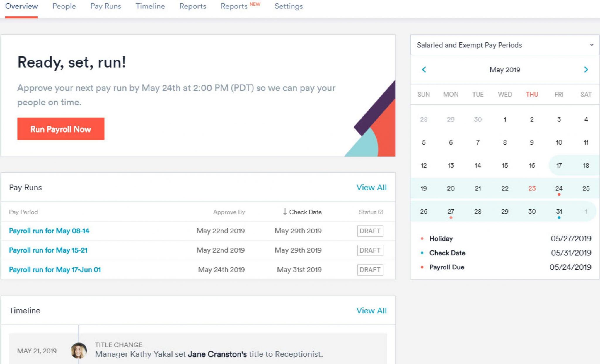Open the Settings tab
600x364 pixels.
289,6
